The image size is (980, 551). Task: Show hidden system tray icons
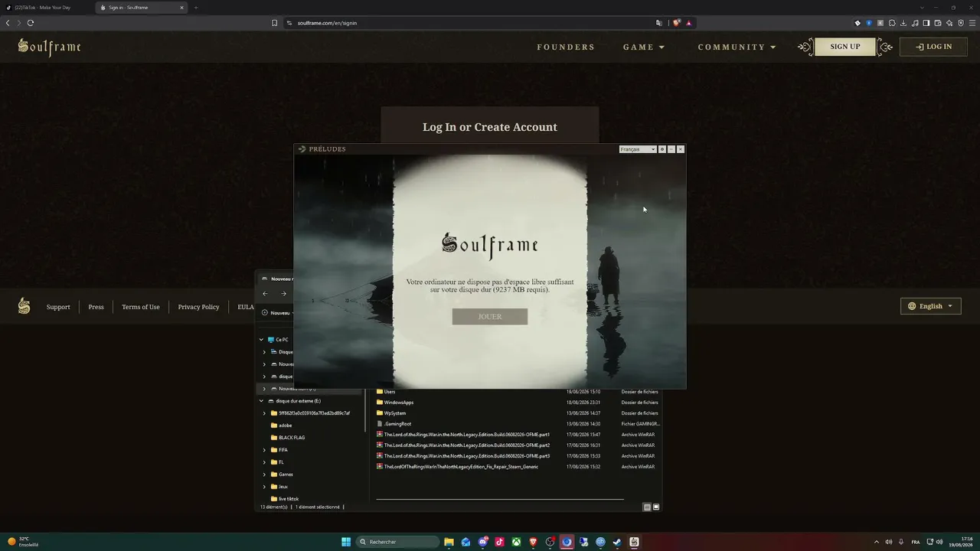pyautogui.click(x=876, y=542)
